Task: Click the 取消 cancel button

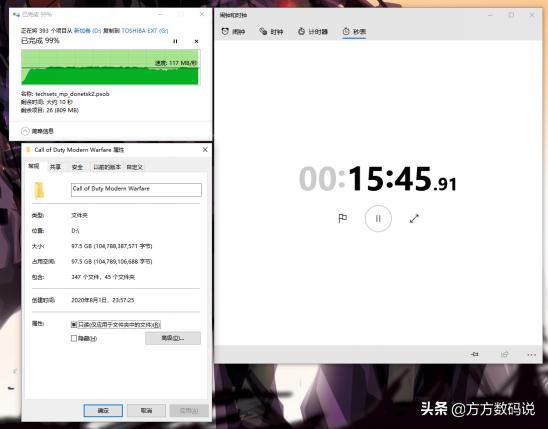Action: tap(146, 410)
